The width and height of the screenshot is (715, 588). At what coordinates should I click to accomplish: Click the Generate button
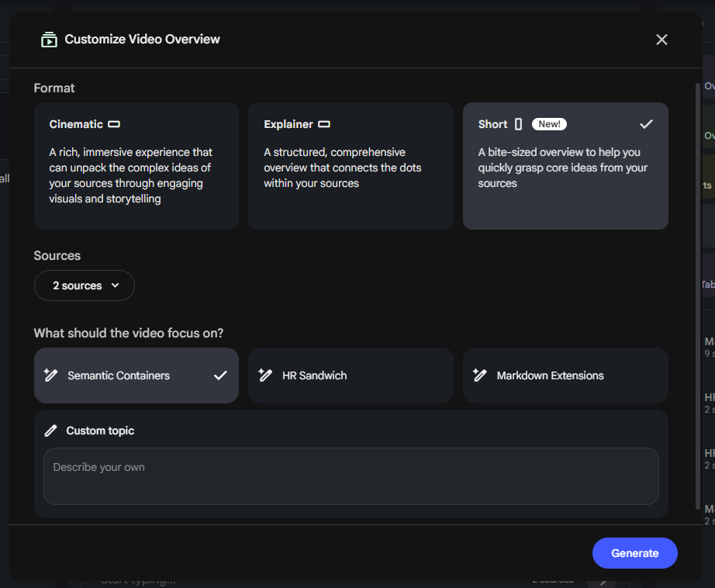[x=635, y=553]
